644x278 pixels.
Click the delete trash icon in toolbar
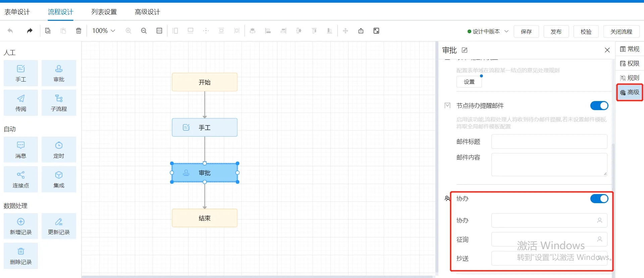tap(78, 31)
